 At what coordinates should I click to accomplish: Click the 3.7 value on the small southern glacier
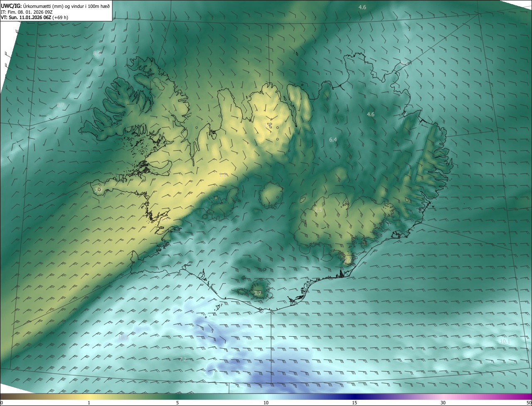point(258,293)
